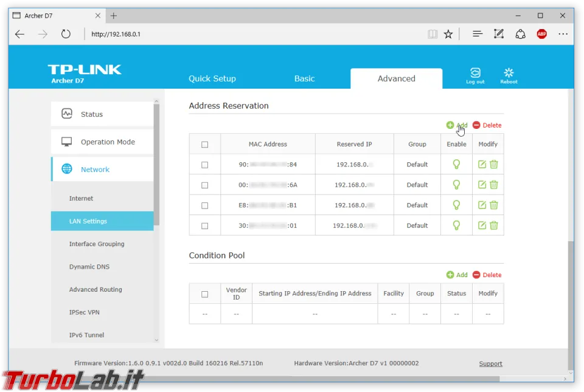Open the ABP adblock extension icon
The image size is (584, 392).
coord(542,34)
